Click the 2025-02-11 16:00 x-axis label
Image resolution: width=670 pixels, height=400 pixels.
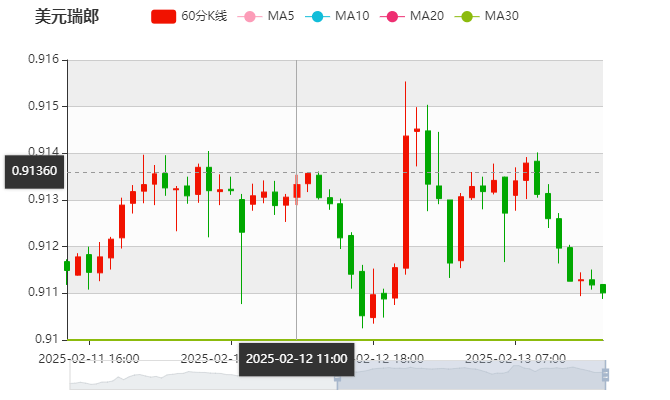(x=90, y=358)
